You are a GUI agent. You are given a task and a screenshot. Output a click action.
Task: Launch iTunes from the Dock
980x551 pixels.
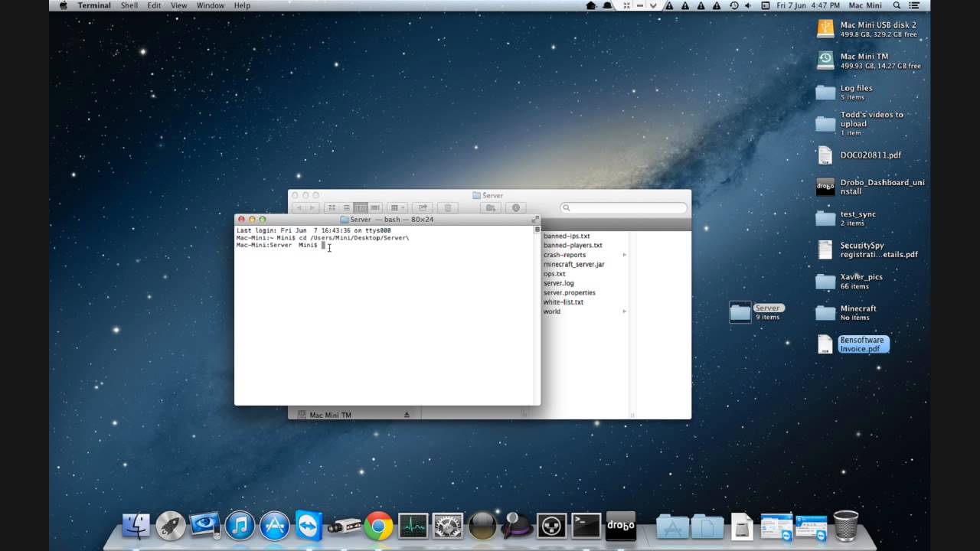(x=240, y=525)
